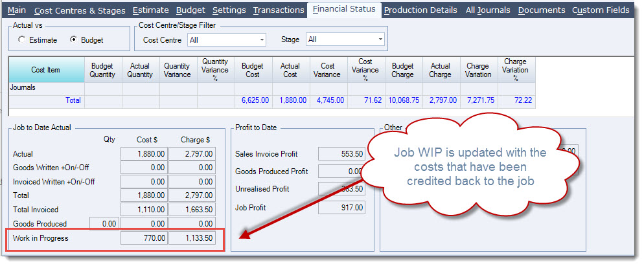The height and width of the screenshot is (266, 644).
Task: Open the Main tab
Action: click(17, 10)
